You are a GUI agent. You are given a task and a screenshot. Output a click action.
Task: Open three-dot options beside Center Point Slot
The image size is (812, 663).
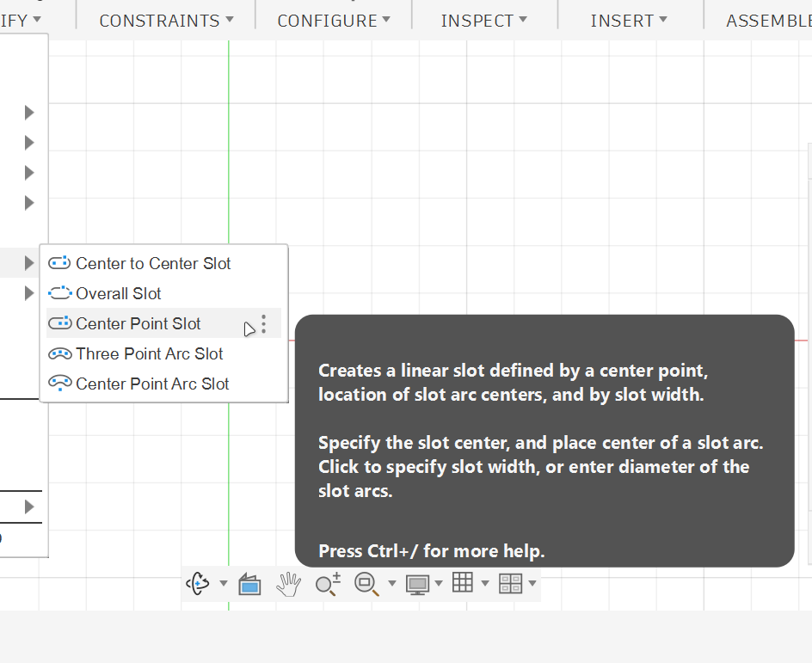(263, 324)
